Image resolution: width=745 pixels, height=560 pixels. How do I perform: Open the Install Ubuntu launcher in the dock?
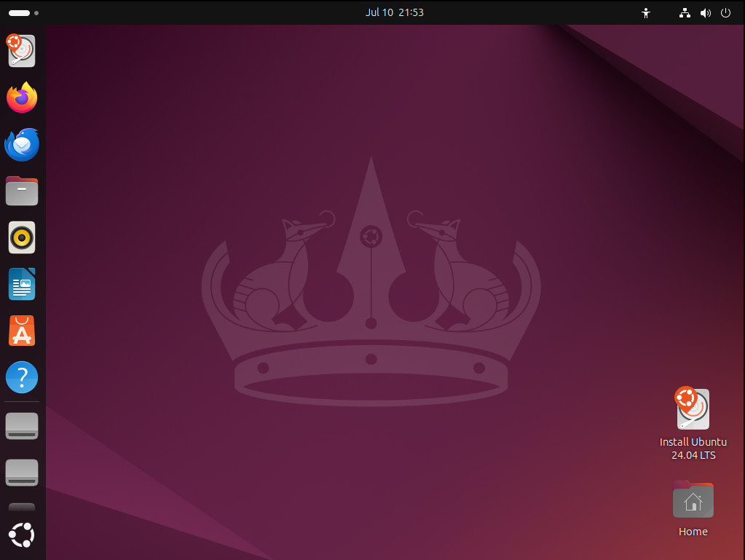click(x=21, y=51)
